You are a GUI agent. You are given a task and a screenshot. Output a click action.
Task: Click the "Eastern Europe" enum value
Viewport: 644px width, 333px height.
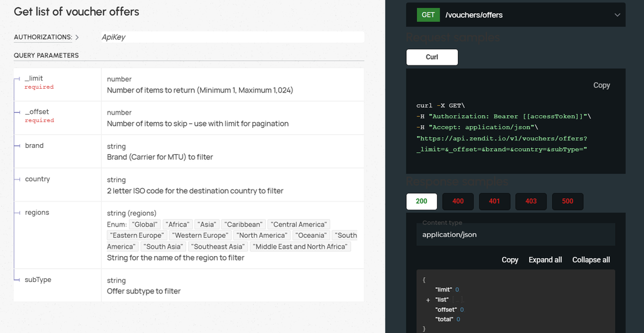pyautogui.click(x=137, y=235)
